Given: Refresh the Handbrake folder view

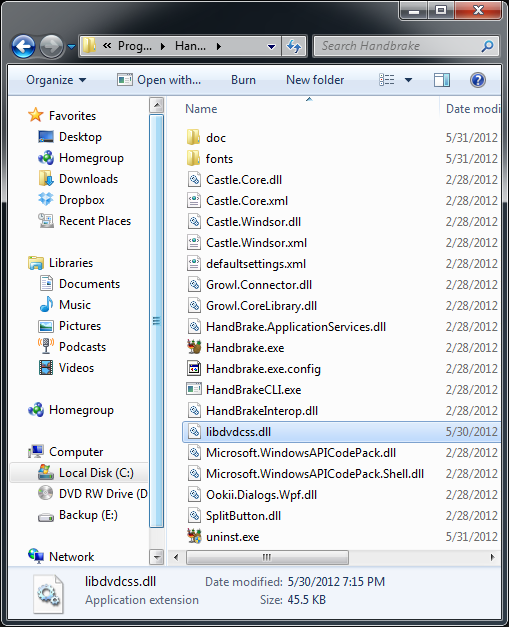Looking at the screenshot, I should [294, 46].
